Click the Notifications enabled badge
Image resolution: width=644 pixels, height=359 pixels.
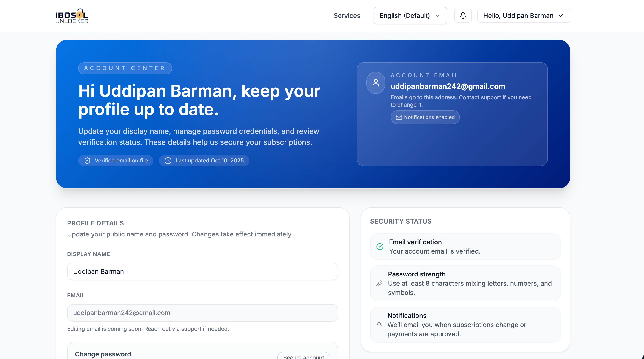pyautogui.click(x=425, y=117)
